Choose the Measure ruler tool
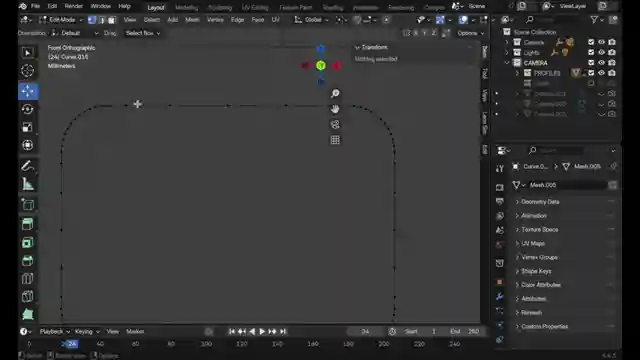Viewport: 640px width, 360px height. 27,184
